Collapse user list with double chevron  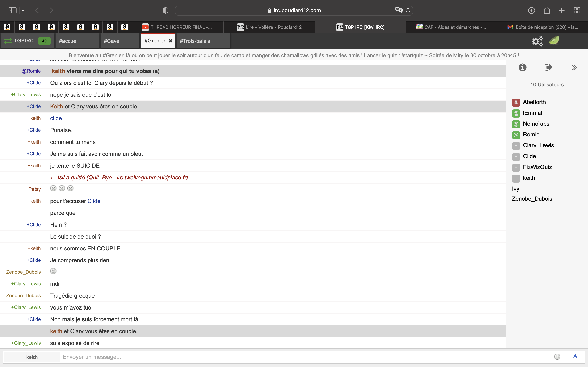point(574,68)
